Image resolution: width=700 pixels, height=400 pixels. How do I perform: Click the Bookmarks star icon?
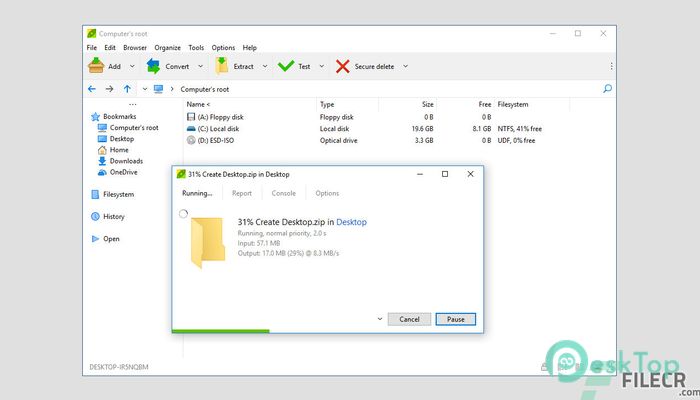[96, 117]
